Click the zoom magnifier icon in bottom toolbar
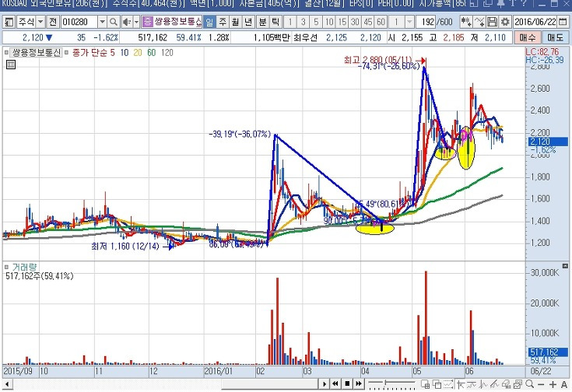572x392 pixels. (529, 384)
